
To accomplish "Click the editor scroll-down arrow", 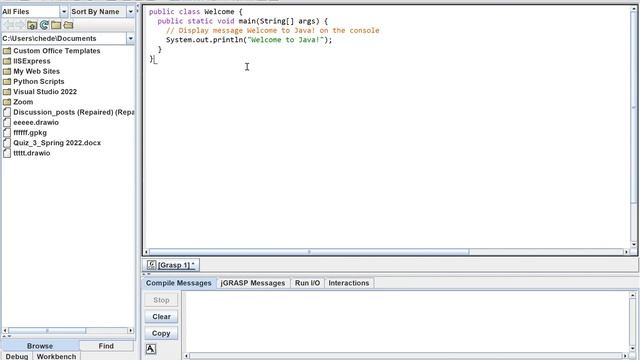I will [x=634, y=244].
